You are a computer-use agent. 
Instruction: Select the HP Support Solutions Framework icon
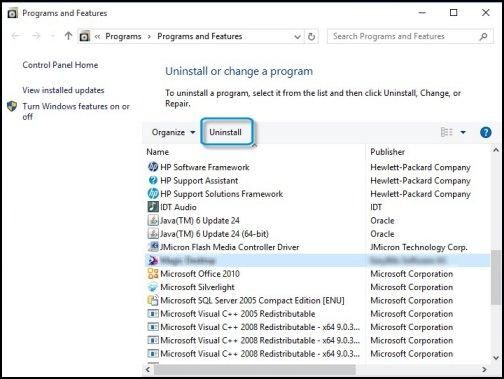click(153, 194)
